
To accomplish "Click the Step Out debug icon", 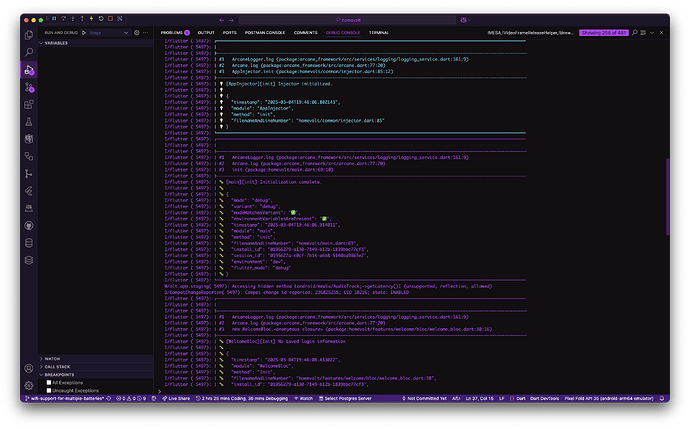I will point(82,18).
